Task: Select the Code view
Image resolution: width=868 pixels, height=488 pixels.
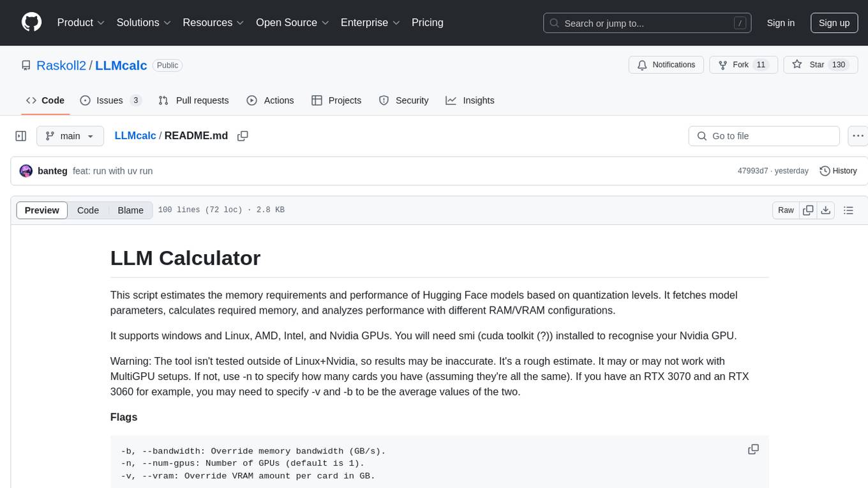Action: pos(88,210)
